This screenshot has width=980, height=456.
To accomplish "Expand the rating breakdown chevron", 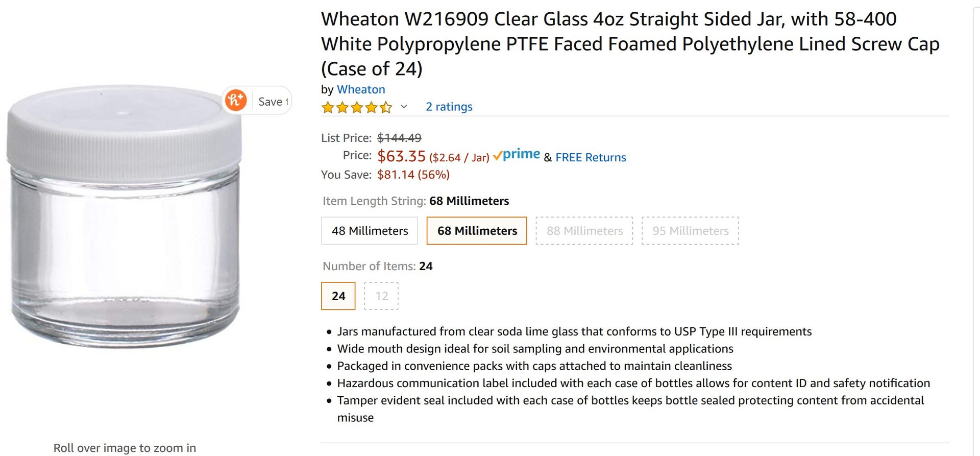I will pos(404,107).
